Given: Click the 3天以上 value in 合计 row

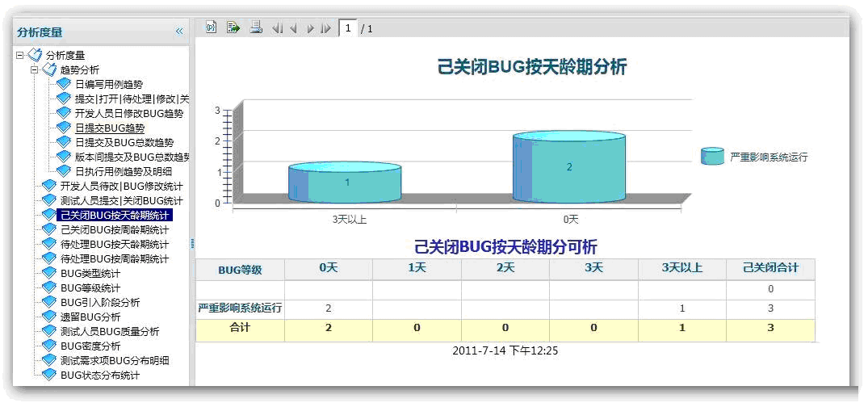Looking at the screenshot, I should 682,328.
